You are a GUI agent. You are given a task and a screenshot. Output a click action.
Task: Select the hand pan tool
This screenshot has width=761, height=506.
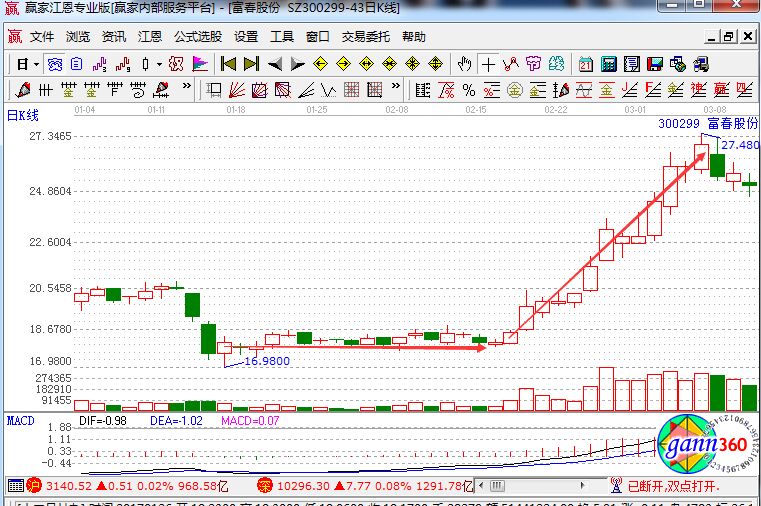(x=464, y=64)
